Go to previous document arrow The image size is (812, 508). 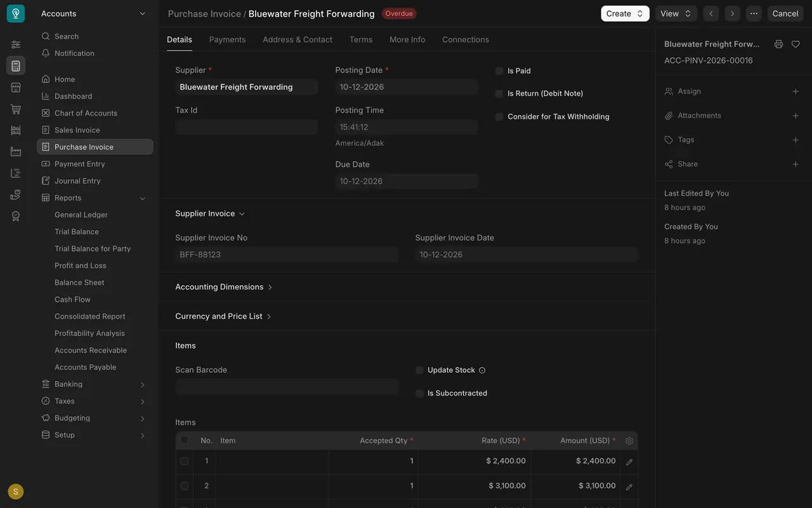711,13
